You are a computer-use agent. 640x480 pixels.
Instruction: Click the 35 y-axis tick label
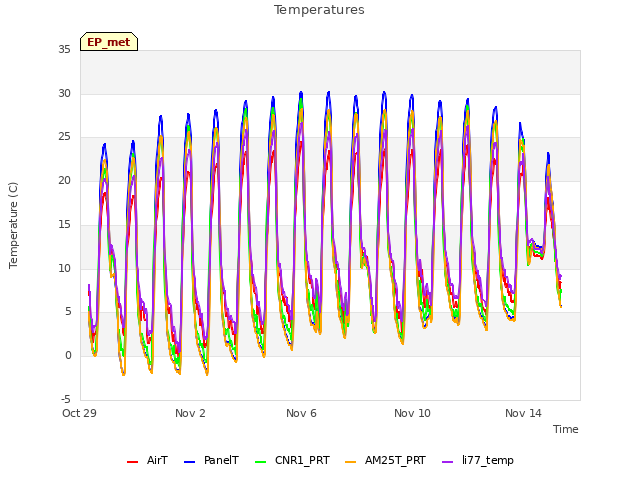point(64,50)
